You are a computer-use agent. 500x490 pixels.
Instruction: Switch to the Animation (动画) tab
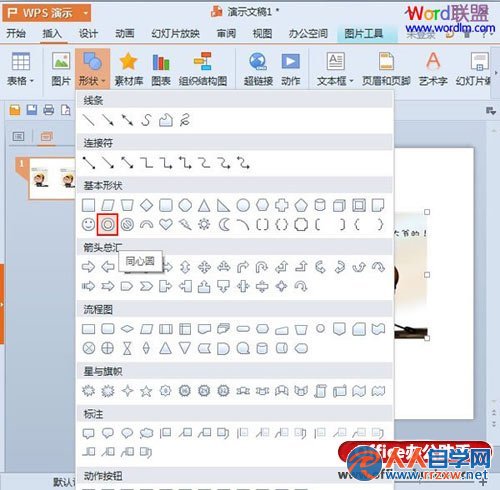point(124,33)
